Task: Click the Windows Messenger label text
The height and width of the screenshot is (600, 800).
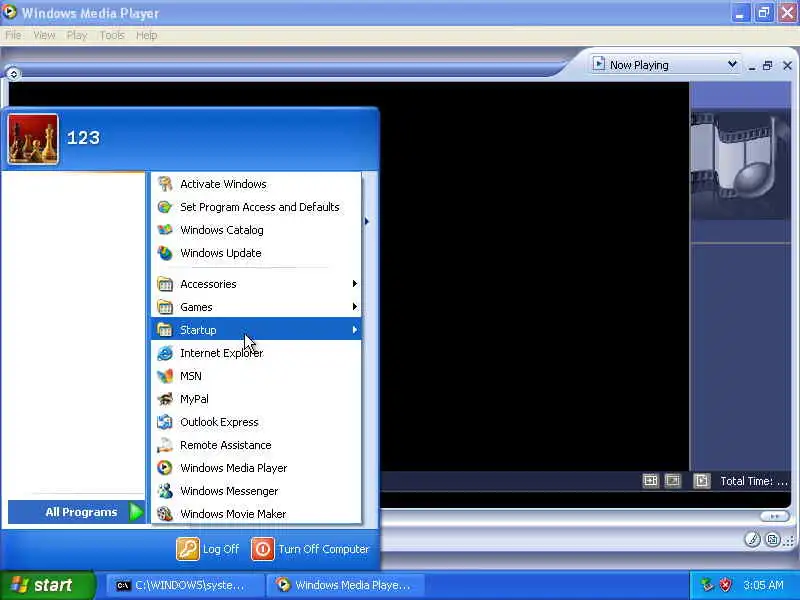Action: point(229,491)
